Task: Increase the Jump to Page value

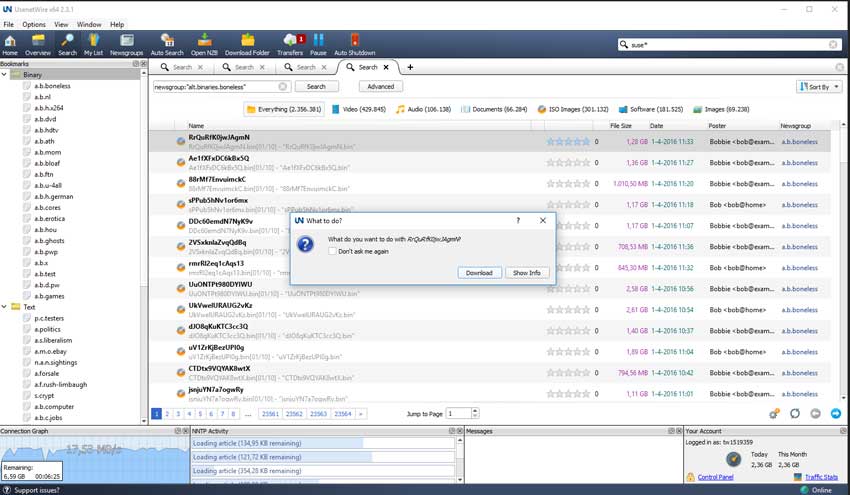Action: click(475, 410)
